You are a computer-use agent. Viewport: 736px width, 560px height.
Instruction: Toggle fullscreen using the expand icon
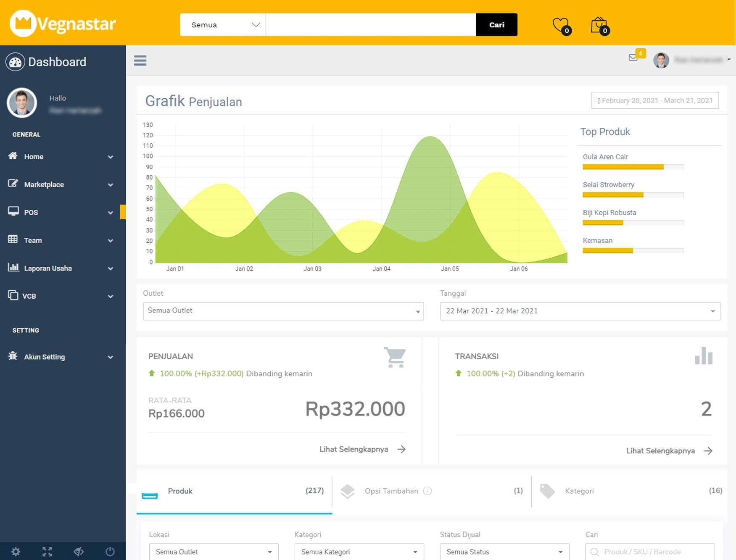point(47,551)
